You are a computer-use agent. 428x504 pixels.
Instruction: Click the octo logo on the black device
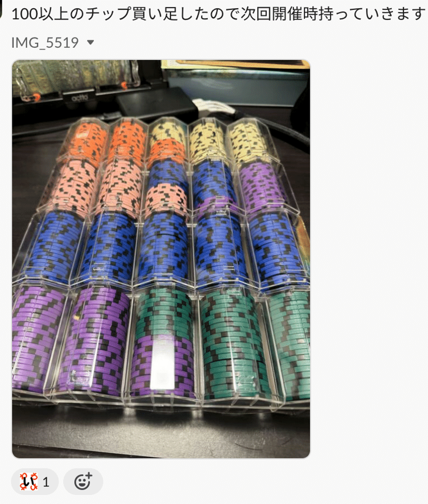tap(79, 97)
